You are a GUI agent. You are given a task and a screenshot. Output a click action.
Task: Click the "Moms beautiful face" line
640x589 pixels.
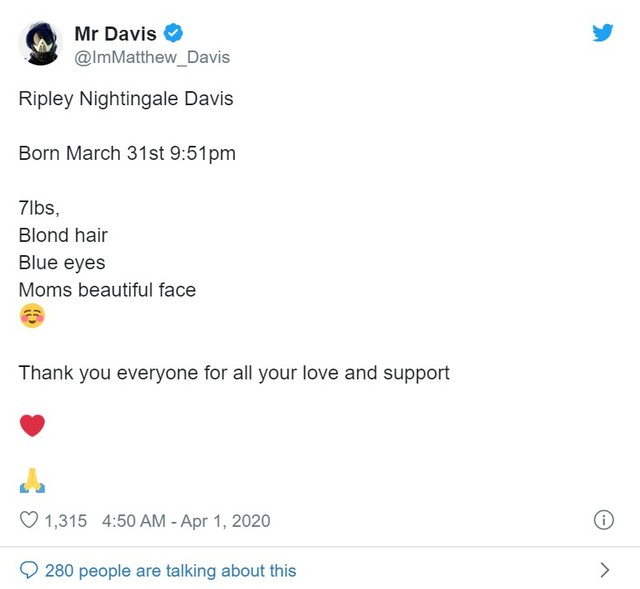tap(107, 290)
